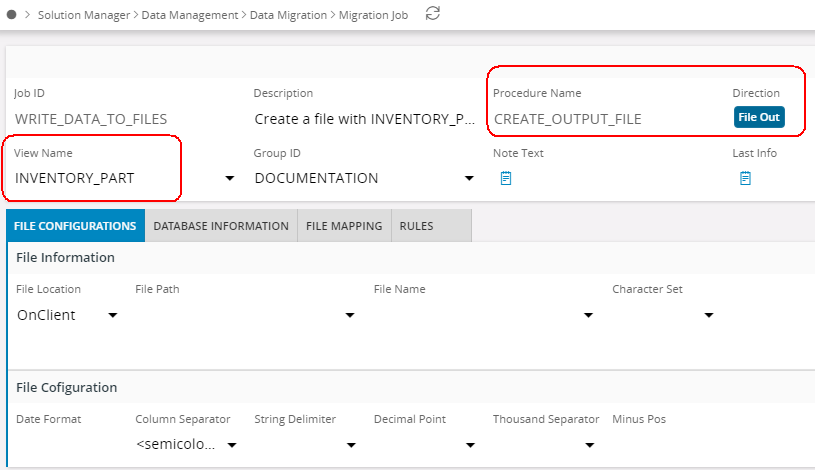Open the File Name dropdown arrow
The width and height of the screenshot is (815, 470).
[x=589, y=315]
